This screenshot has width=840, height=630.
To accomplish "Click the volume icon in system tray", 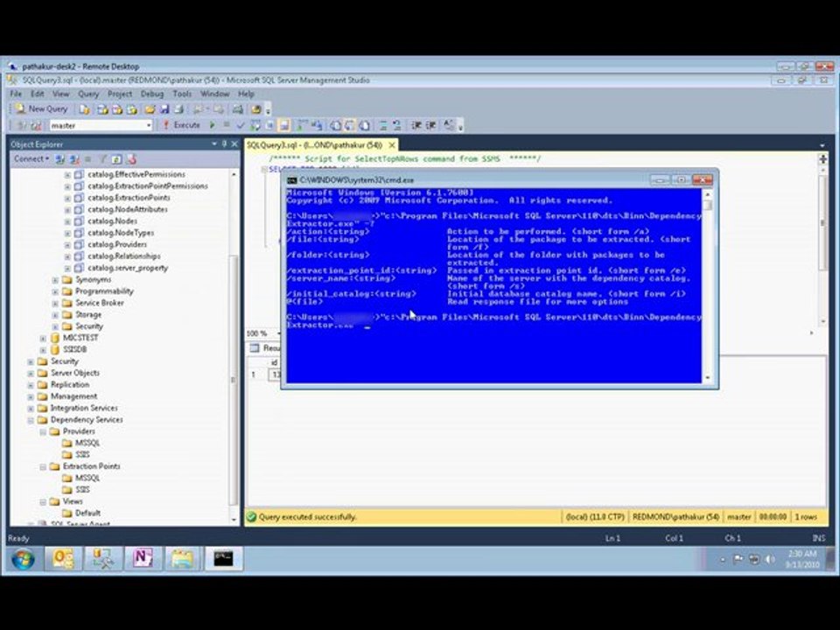I will pos(770,559).
